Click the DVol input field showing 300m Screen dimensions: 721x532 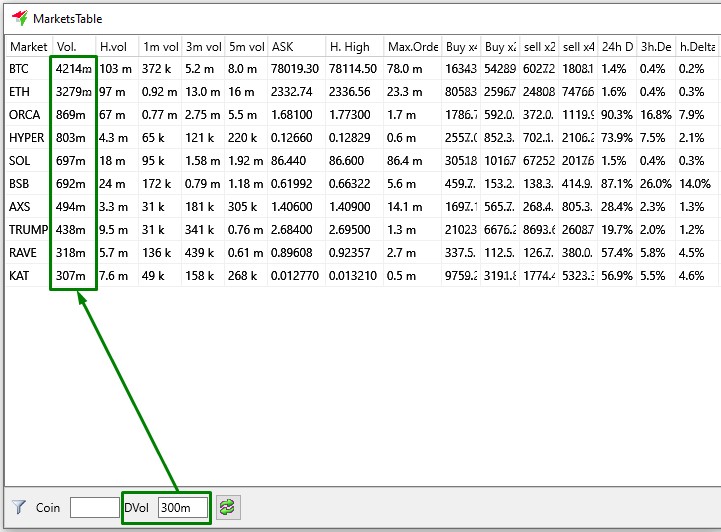pyautogui.click(x=182, y=508)
